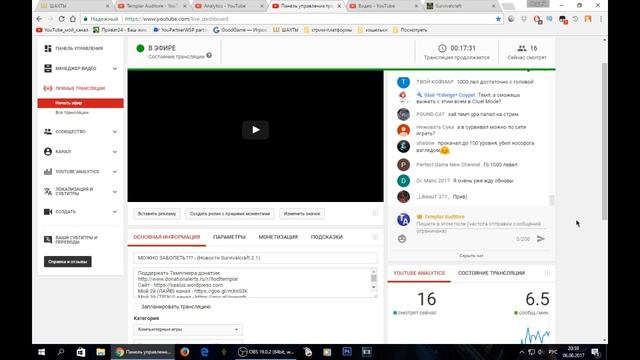Click the stream description text area
The height and width of the screenshot is (360, 640).
pyautogui.click(x=252, y=283)
